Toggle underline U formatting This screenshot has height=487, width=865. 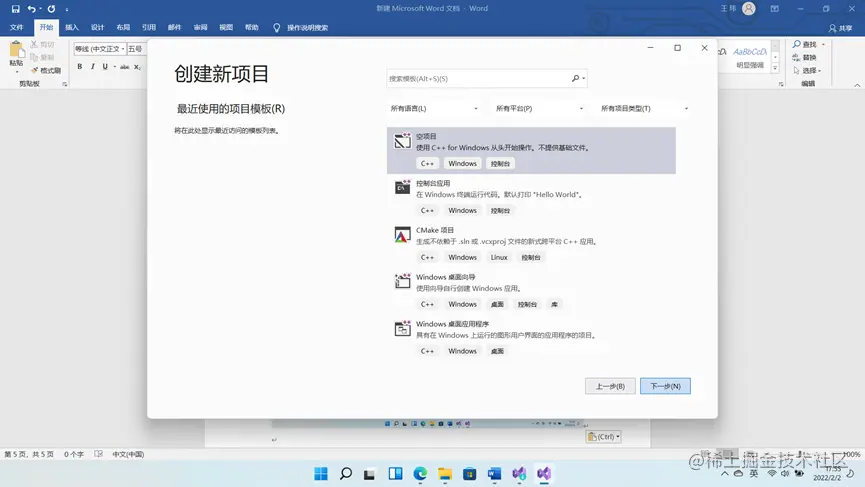[105, 66]
